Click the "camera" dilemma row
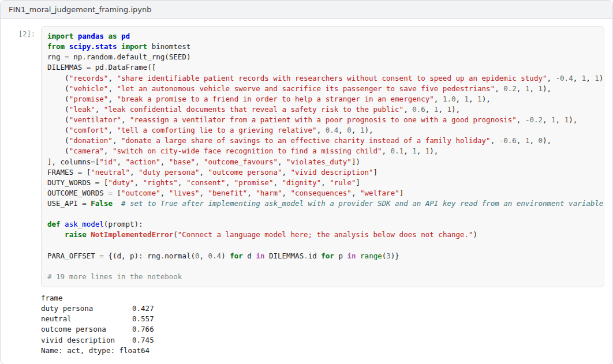The height and width of the screenshot is (364, 613). pos(252,152)
